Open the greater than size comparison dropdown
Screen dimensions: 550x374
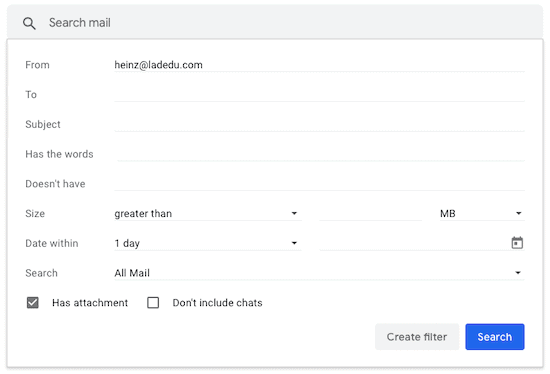point(208,213)
